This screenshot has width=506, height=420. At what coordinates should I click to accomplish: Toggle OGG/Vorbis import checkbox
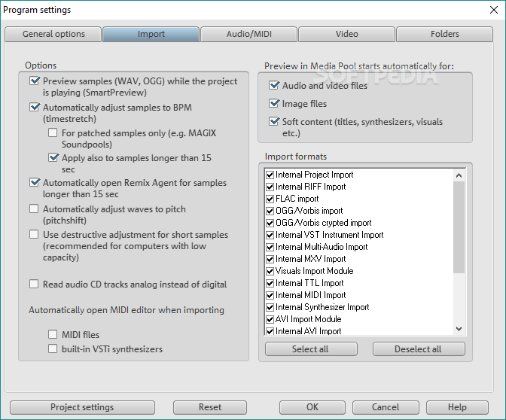[270, 211]
